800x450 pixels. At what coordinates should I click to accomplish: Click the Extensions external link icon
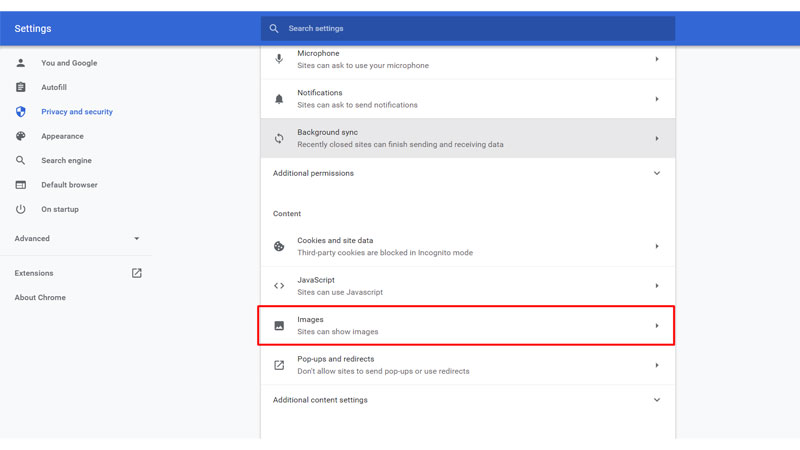point(137,273)
